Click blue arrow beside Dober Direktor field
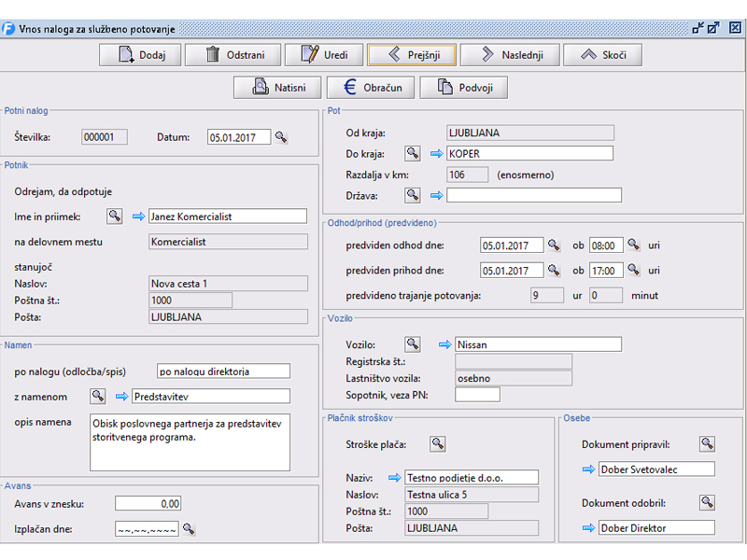747x560 pixels. (589, 528)
